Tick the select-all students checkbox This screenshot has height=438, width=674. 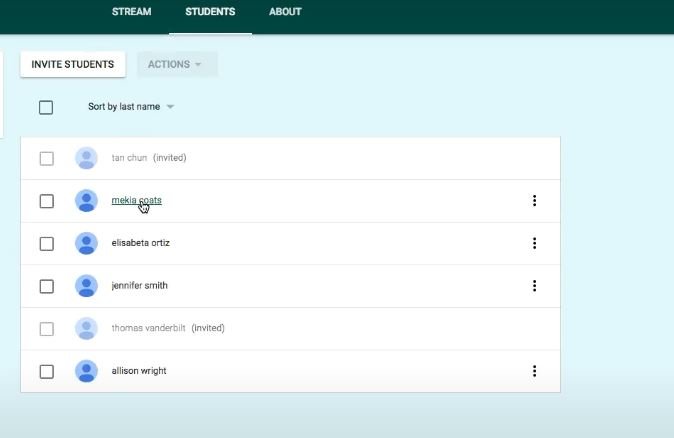[x=46, y=107]
